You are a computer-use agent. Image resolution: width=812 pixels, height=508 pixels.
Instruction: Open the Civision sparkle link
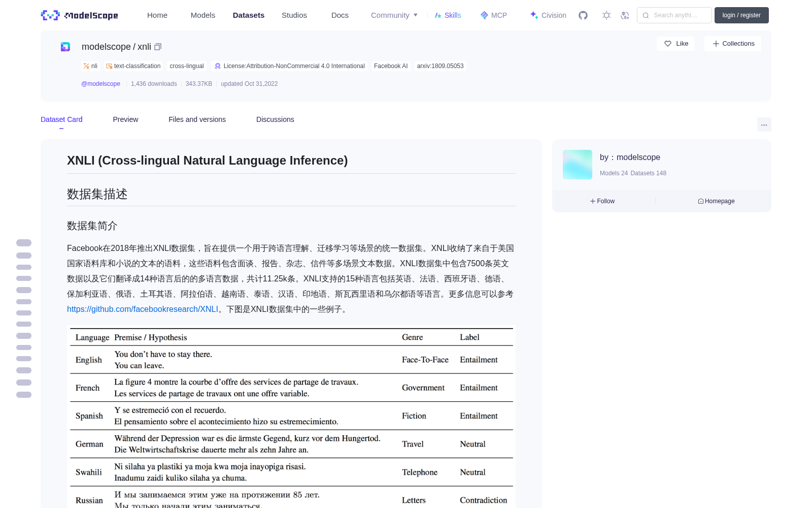click(x=548, y=15)
